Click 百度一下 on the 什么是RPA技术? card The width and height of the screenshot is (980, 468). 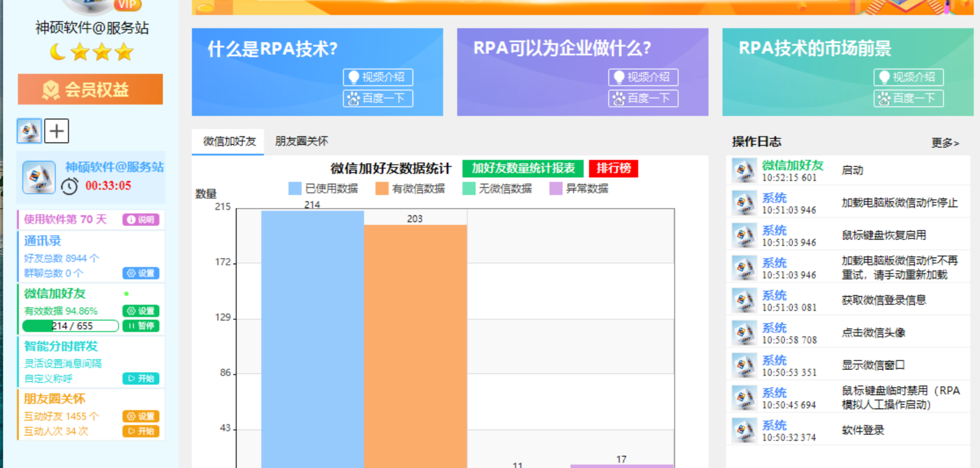coord(377,99)
